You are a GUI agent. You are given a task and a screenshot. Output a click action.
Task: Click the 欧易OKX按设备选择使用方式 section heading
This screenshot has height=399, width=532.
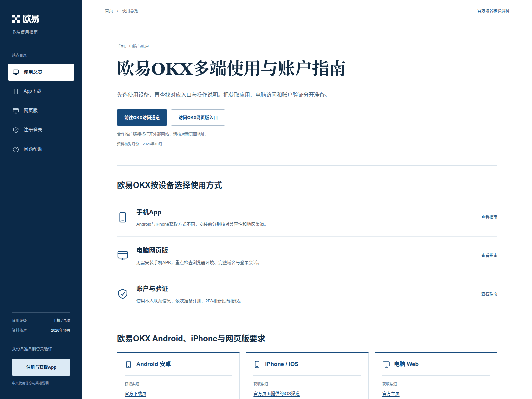pos(170,185)
